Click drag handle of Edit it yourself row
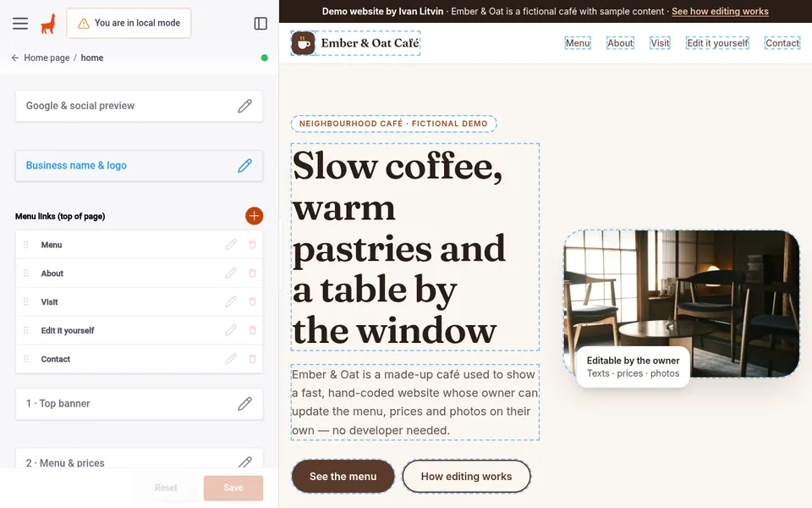This screenshot has width=812, height=508. [26, 330]
